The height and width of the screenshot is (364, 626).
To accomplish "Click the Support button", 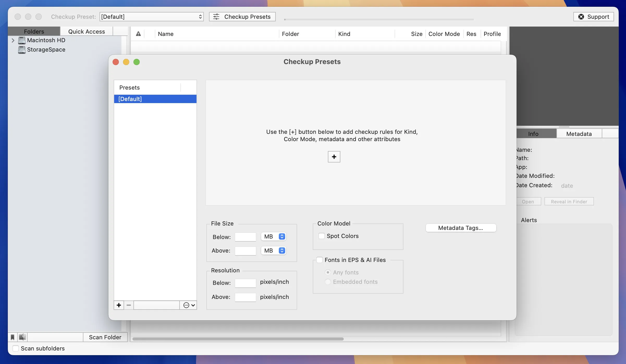I will [x=594, y=17].
